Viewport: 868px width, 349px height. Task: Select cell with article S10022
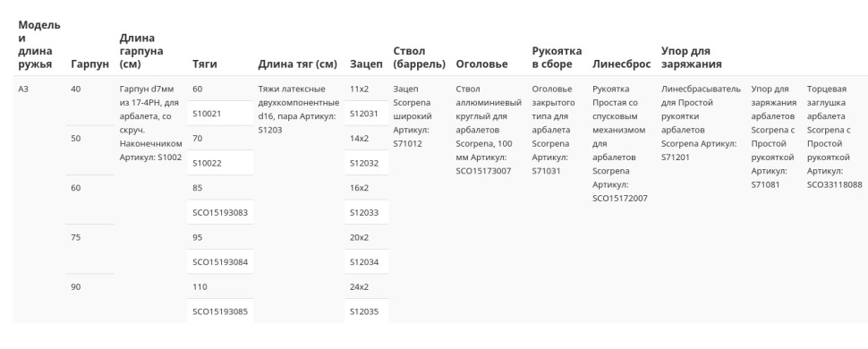click(x=220, y=163)
